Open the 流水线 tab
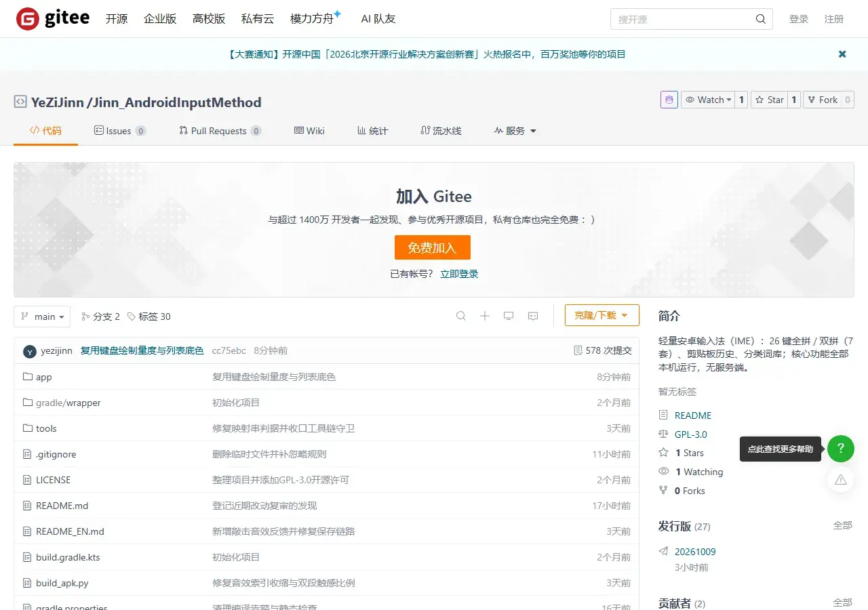 click(441, 131)
